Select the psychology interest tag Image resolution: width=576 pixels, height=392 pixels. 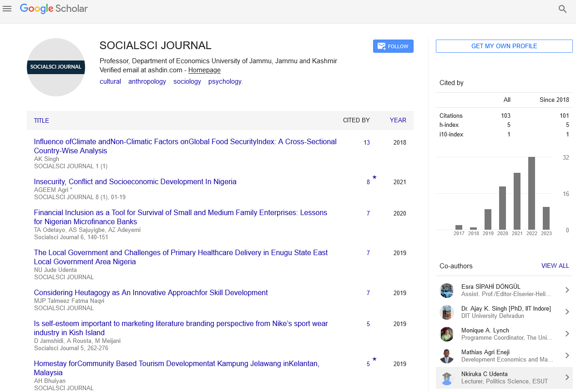point(225,81)
